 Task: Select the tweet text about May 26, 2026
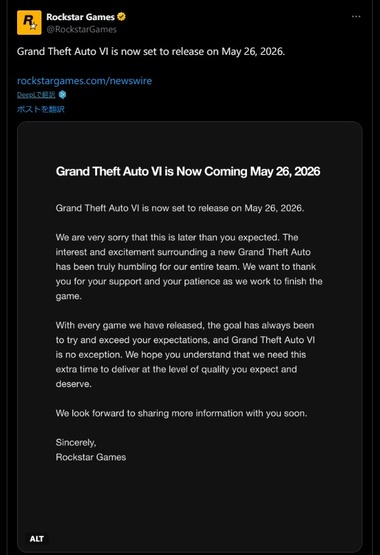(x=151, y=52)
